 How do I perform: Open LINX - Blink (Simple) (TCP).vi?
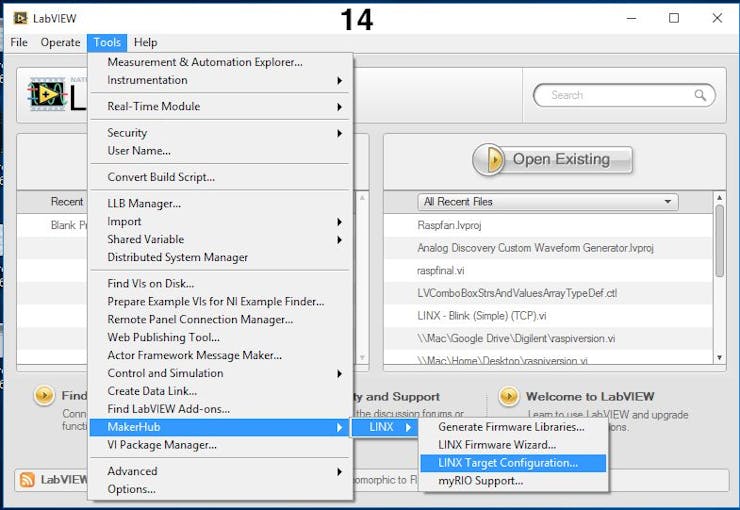point(548,316)
